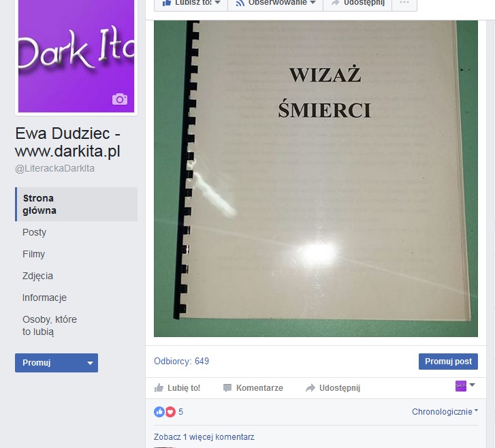The width and height of the screenshot is (495, 448).
Task: Open Informacje page section
Action: click(44, 298)
